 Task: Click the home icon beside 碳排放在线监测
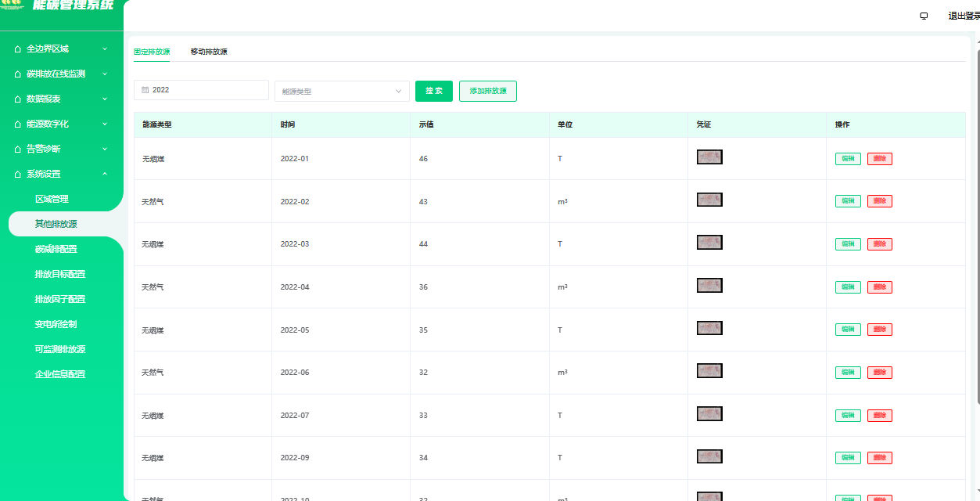[18, 74]
